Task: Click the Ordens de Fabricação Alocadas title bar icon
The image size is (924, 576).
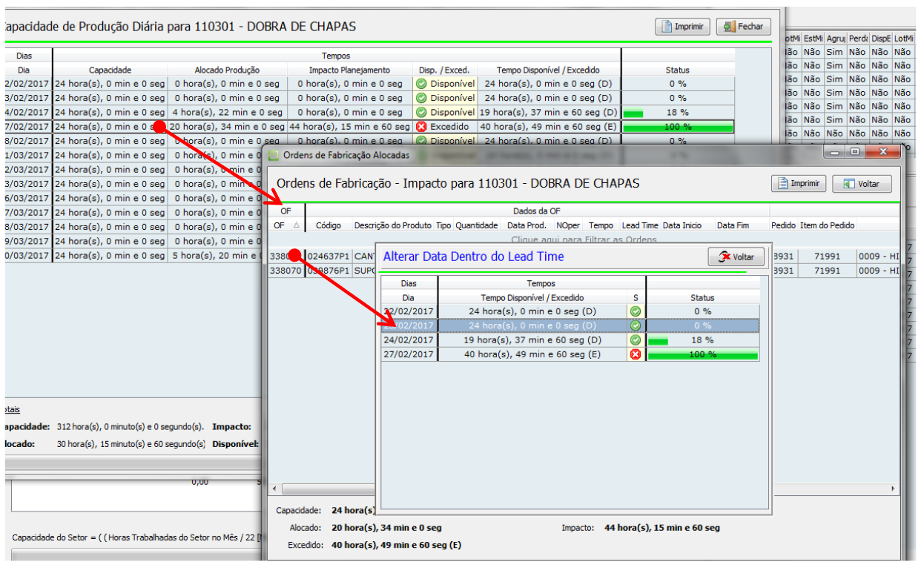Action: tap(274, 156)
